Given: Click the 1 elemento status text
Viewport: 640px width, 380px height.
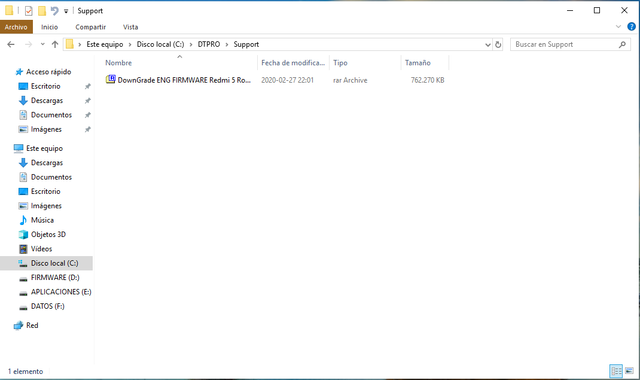Looking at the screenshot, I should pos(25,371).
